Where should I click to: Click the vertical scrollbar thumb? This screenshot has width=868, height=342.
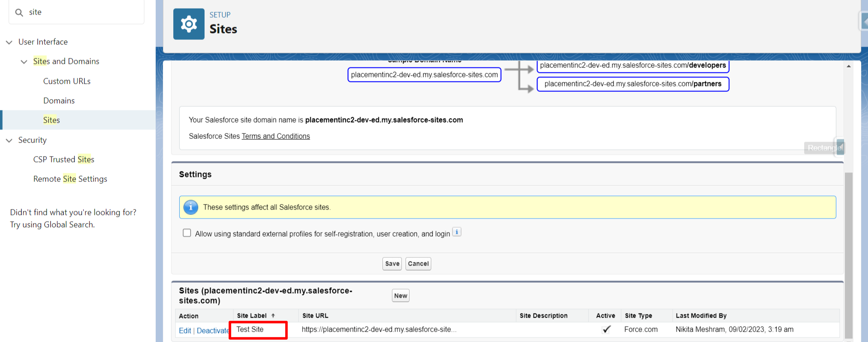849,256
